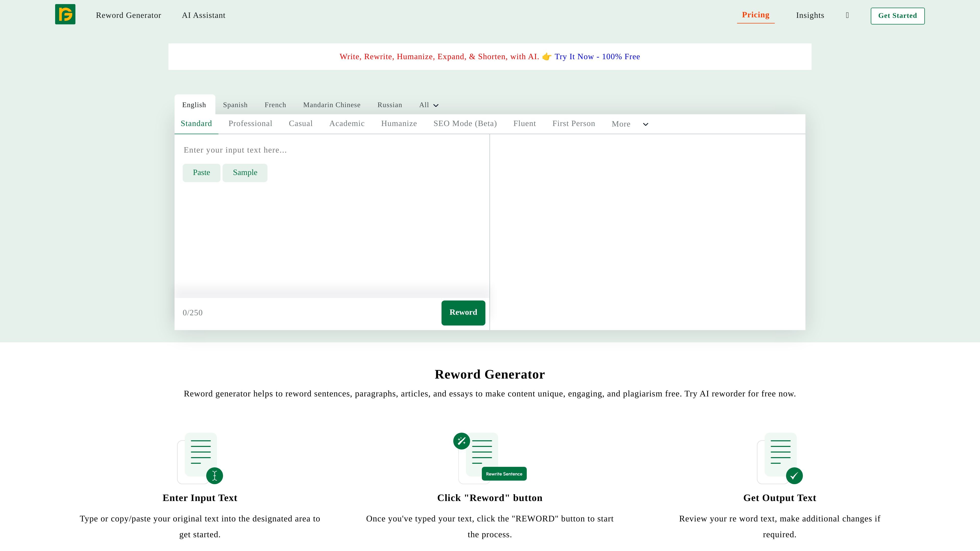Click the green Reword button
Viewport: 980px width, 551px height.
pos(463,312)
